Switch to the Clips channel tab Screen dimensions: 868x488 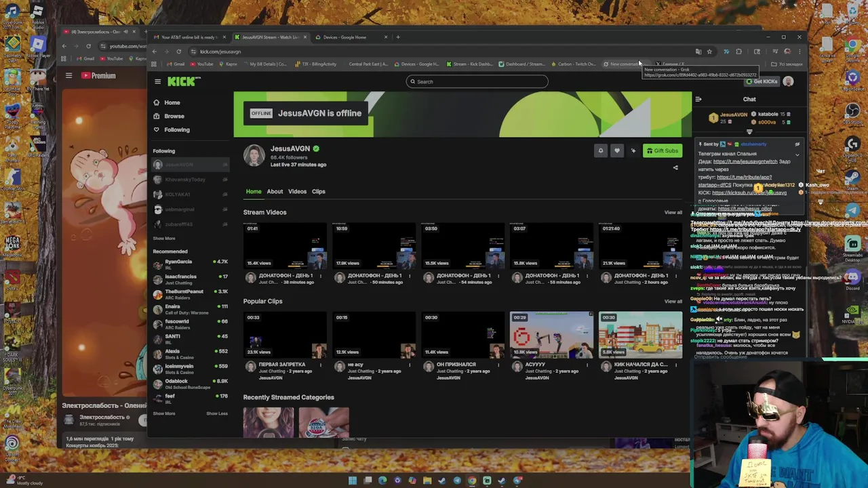pos(319,191)
